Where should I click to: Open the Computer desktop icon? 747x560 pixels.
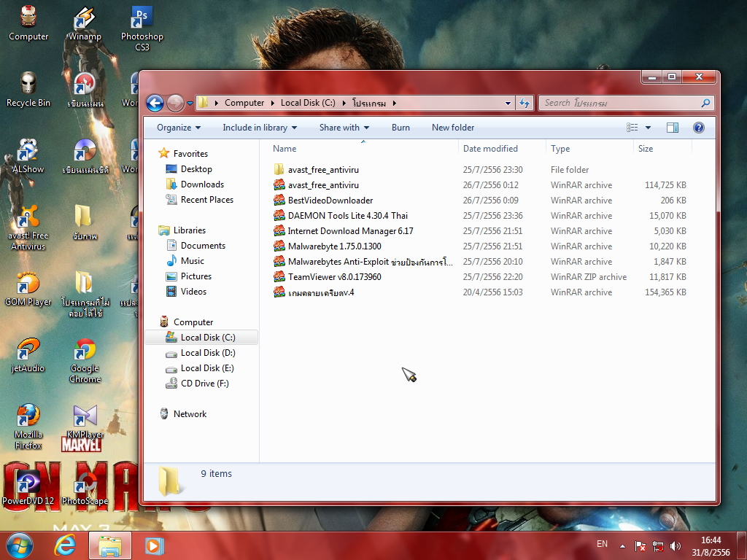pos(28,23)
